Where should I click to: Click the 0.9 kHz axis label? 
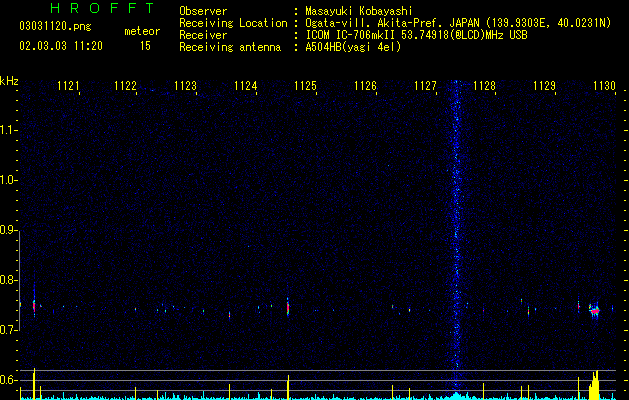9,230
